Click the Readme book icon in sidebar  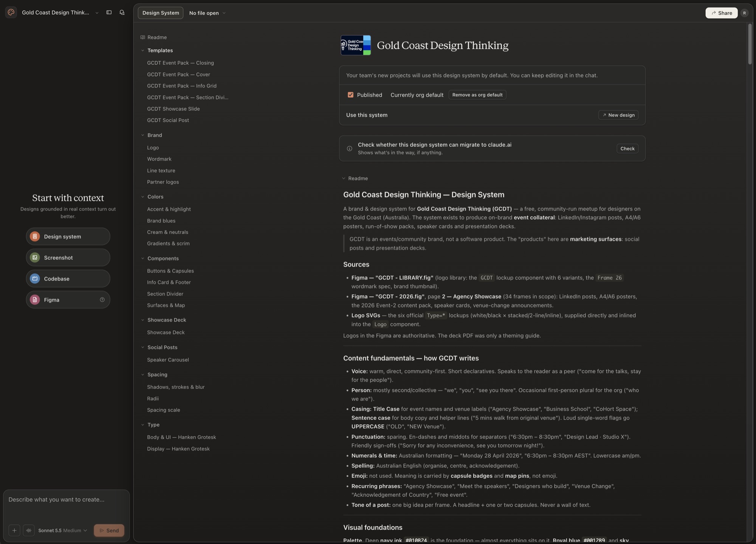(x=143, y=37)
